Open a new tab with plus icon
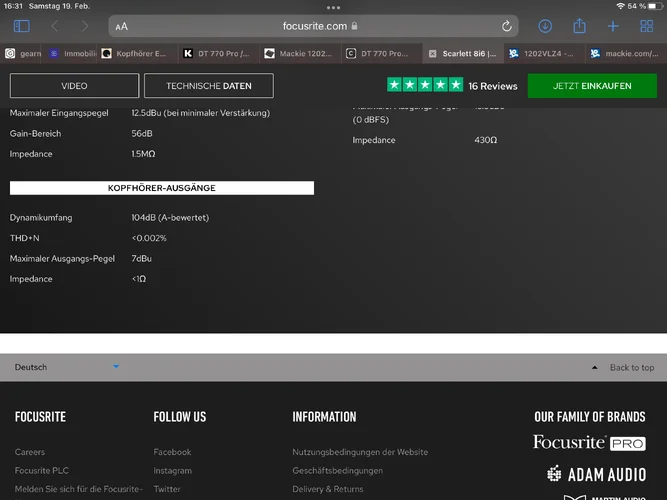The width and height of the screenshot is (667, 500). pos(613,26)
